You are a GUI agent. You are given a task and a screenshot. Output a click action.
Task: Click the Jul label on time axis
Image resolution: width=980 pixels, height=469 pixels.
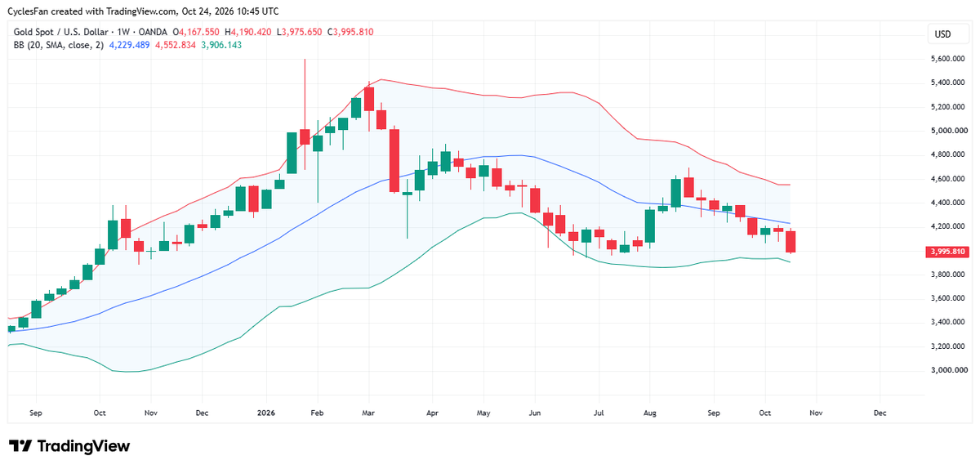(x=599, y=413)
